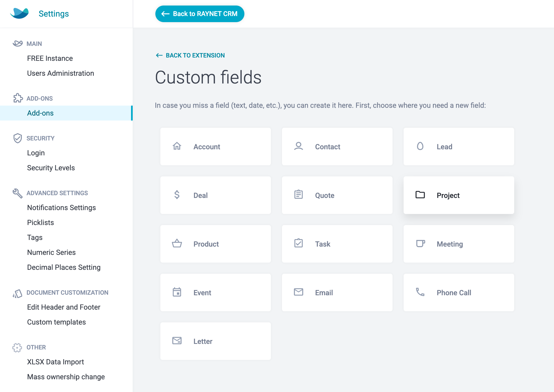Choose the Email card label

(324, 293)
